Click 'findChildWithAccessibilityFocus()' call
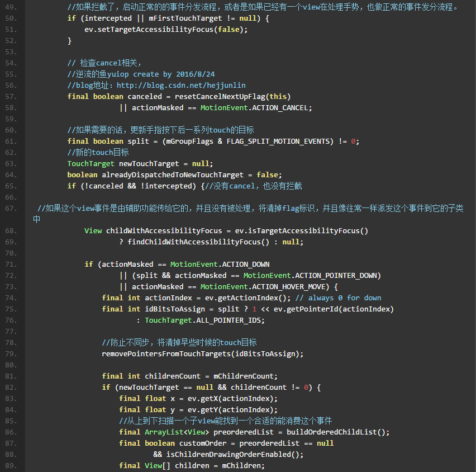The image size is (476, 472). point(198,242)
